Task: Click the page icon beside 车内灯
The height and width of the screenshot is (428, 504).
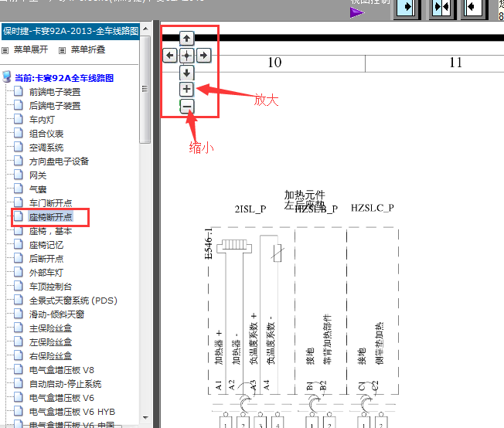Action: pos(19,119)
